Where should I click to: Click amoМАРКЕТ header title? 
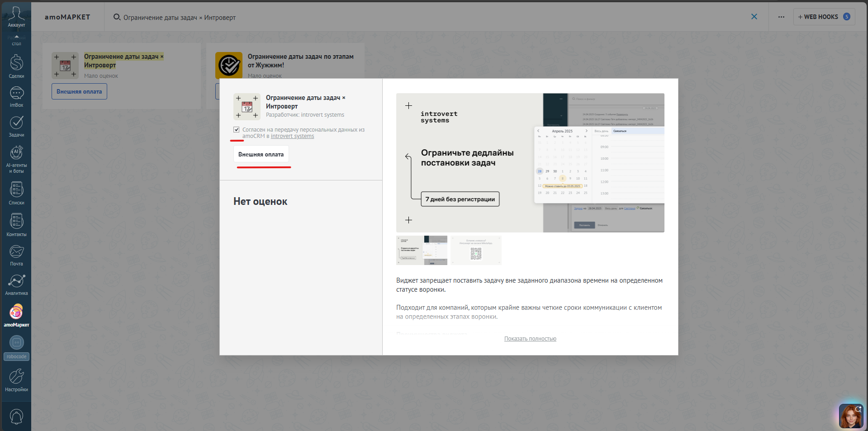67,17
